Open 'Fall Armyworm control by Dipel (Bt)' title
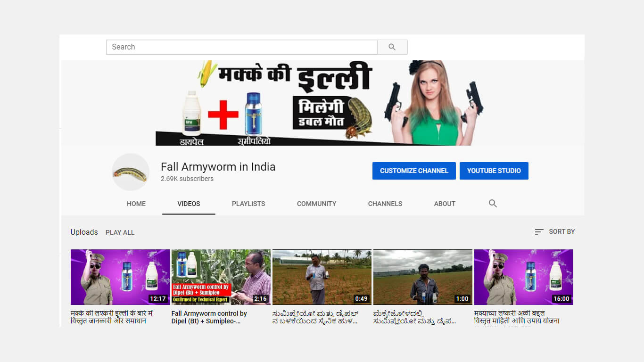Image resolution: width=644 pixels, height=362 pixels. [209, 317]
